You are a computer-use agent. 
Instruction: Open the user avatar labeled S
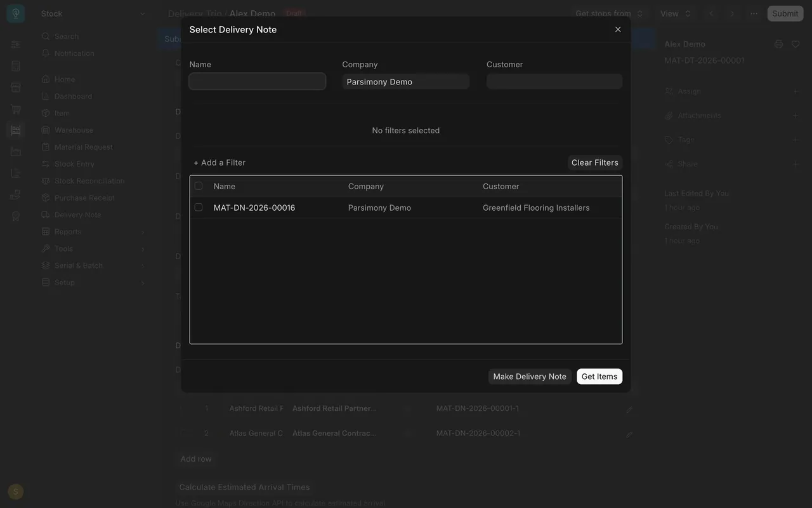(x=16, y=491)
